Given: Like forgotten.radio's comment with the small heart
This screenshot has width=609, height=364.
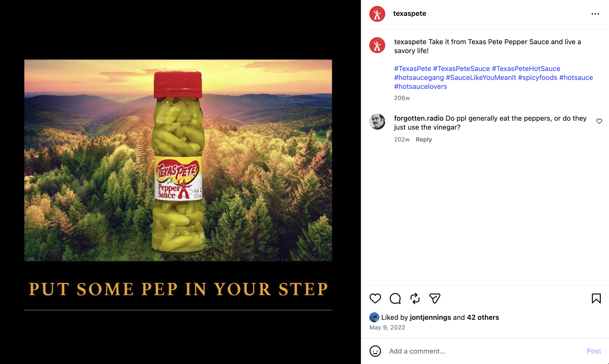Looking at the screenshot, I should [x=599, y=121].
